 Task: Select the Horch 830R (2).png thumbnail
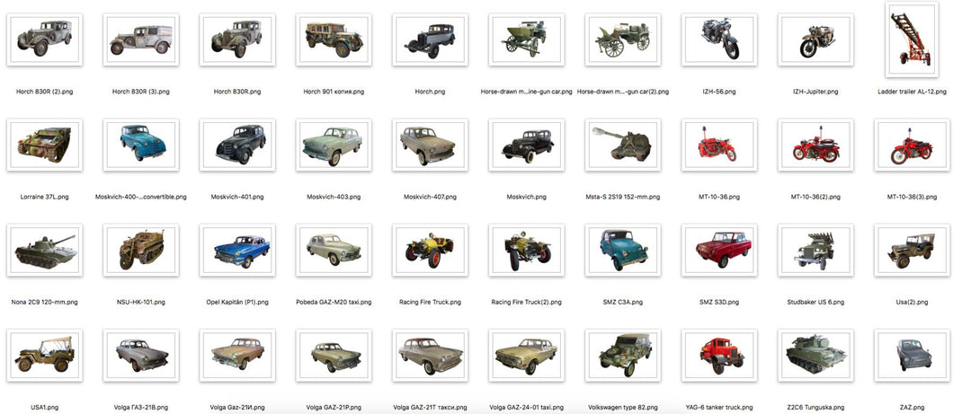tap(44, 40)
